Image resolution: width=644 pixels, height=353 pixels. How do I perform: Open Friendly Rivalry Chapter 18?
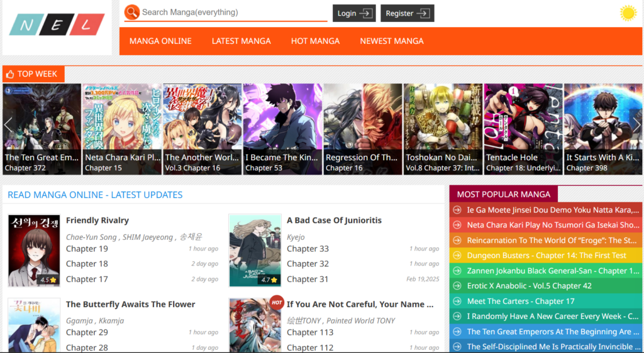[87, 264]
